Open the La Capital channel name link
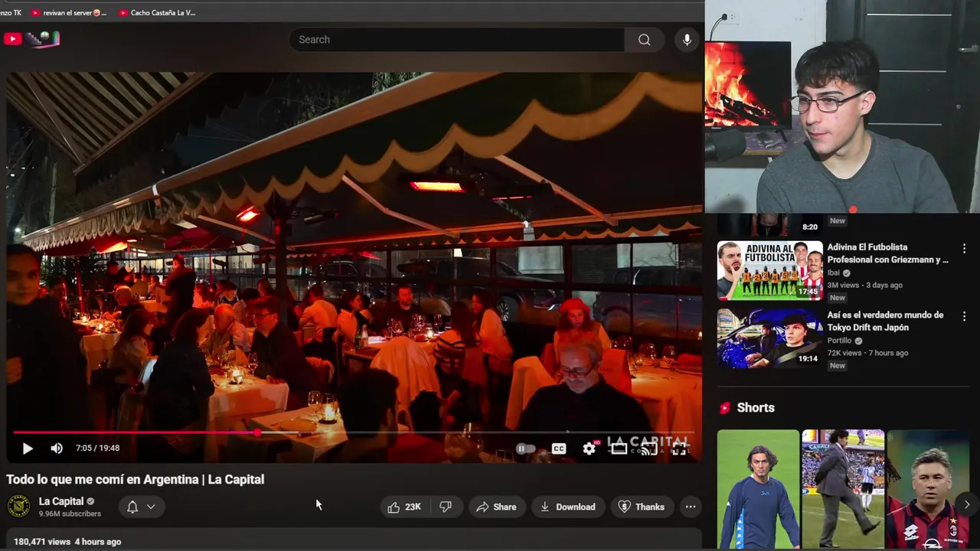 click(61, 501)
